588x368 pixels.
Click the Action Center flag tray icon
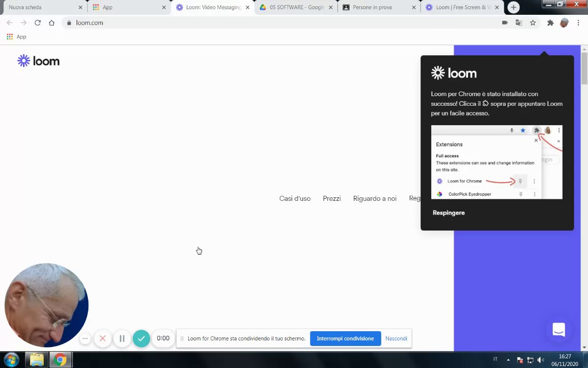pos(520,360)
